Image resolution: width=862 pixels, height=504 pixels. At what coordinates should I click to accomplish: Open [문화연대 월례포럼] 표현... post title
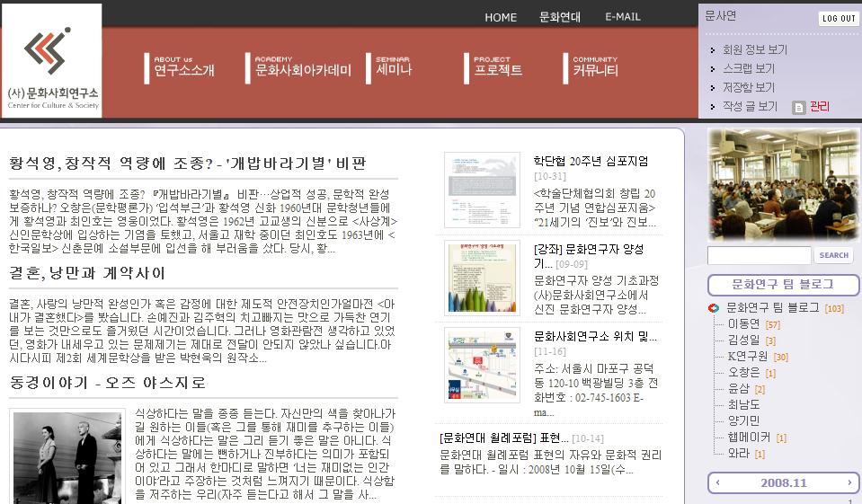click(504, 438)
